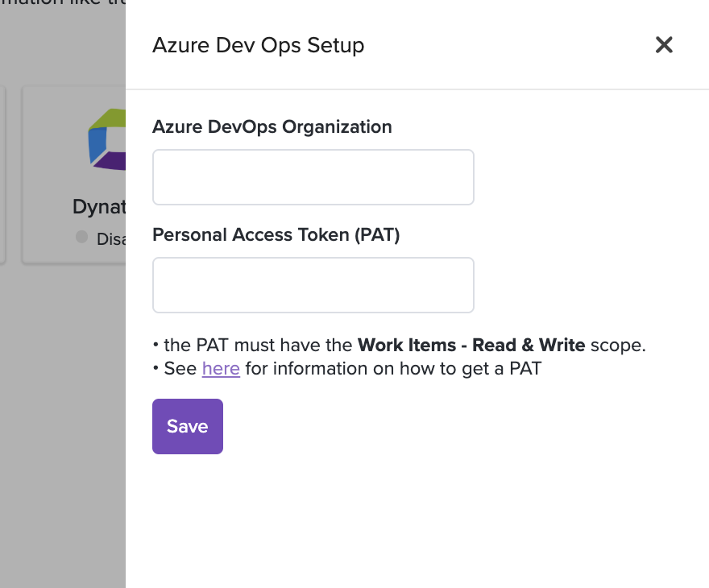Focus the Azure DevOps Organization input field

313,177
